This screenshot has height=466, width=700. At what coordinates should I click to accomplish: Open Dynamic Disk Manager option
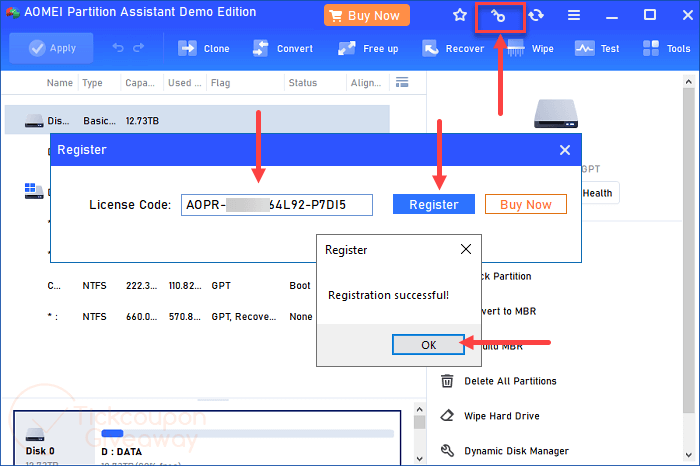[517, 451]
